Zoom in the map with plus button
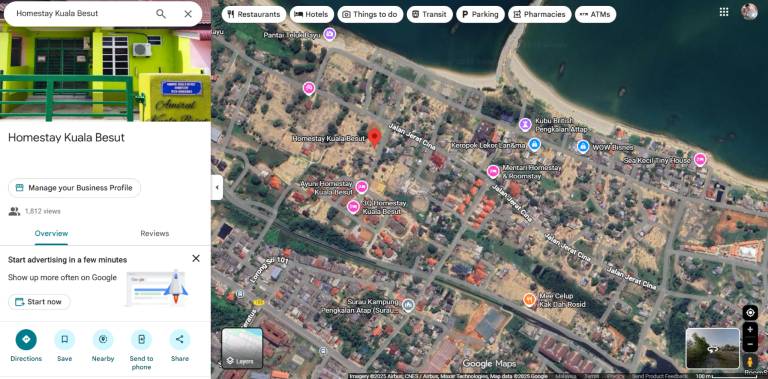768x379 pixels. pyautogui.click(x=750, y=330)
